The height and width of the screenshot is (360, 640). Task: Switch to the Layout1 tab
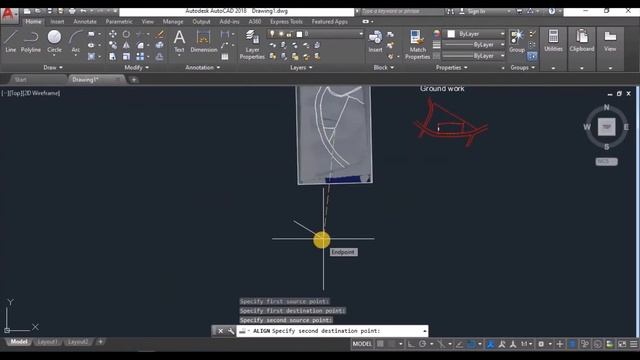click(47, 342)
